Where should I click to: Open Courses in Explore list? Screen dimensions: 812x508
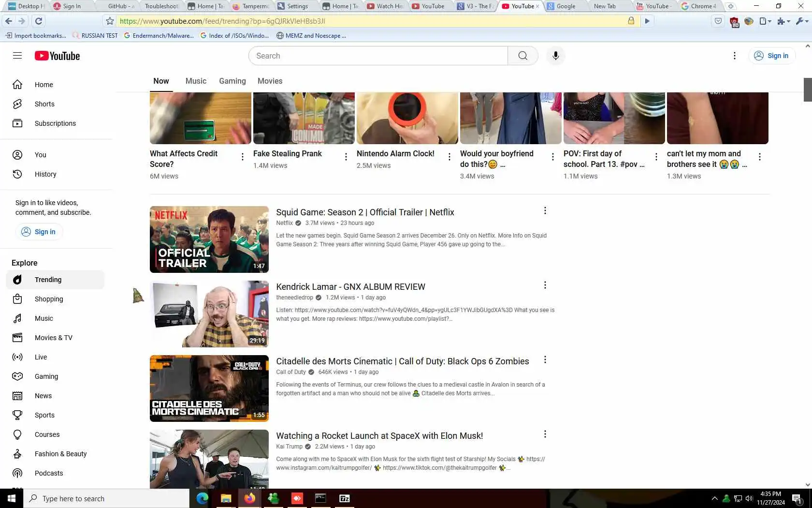[x=56, y=434]
